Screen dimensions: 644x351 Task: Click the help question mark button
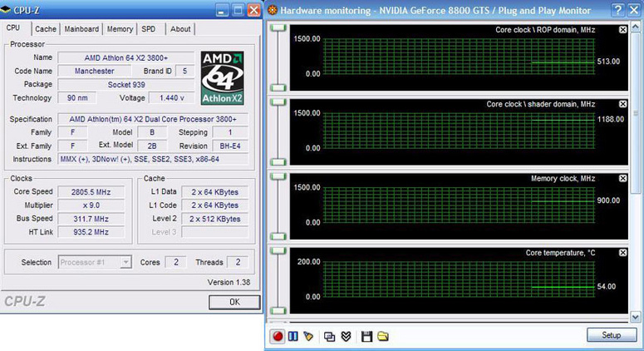pyautogui.click(x=617, y=10)
